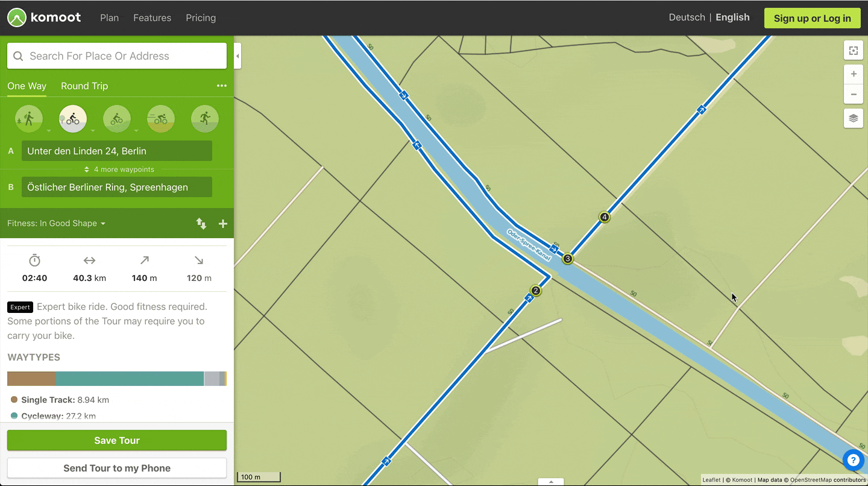The width and height of the screenshot is (868, 486).
Task: Choose the road cycling sport type
Action: 160,119
